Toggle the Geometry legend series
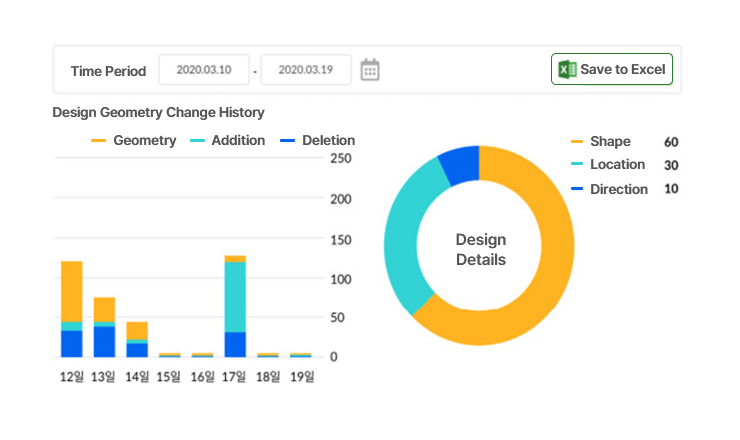740x440 pixels. [x=134, y=141]
